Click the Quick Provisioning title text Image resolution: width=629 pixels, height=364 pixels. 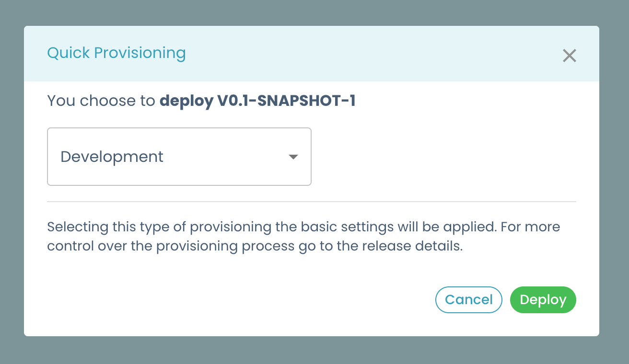coord(116,53)
